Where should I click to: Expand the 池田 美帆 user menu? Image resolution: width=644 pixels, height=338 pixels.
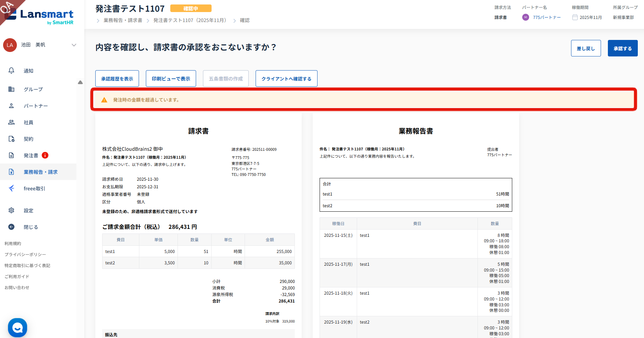pos(74,45)
